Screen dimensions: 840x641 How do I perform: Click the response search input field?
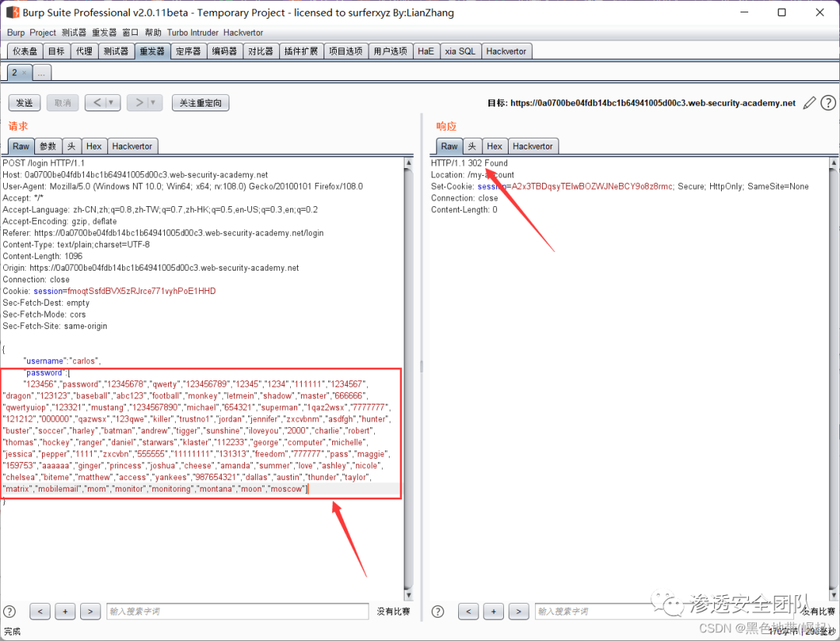664,611
